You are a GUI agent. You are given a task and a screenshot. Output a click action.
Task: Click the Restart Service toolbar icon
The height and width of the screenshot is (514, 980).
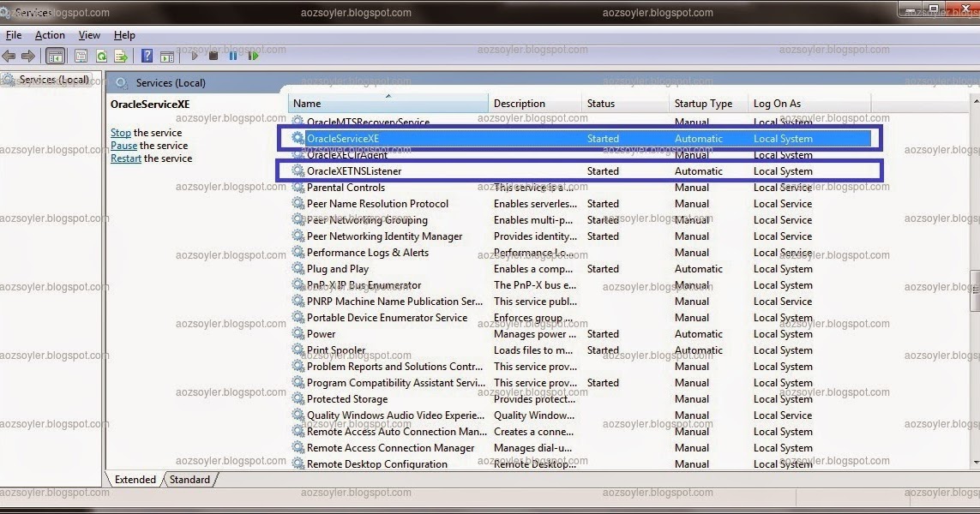pos(253,57)
